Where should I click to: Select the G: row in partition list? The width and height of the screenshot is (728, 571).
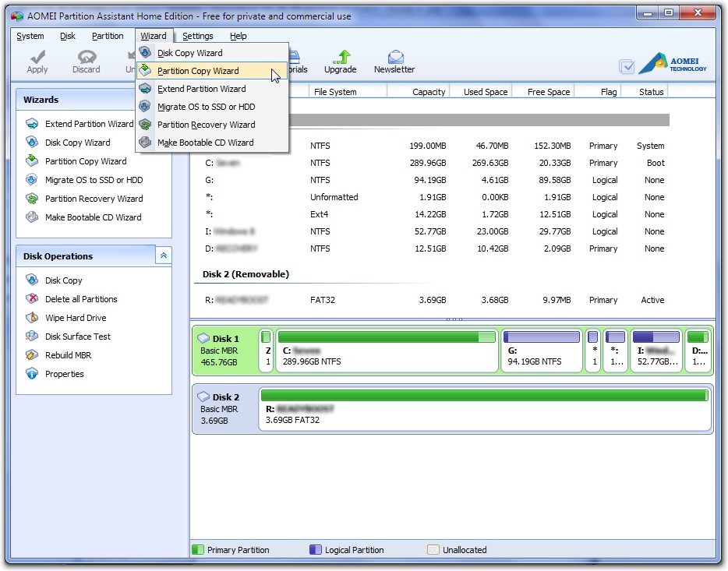click(x=432, y=180)
